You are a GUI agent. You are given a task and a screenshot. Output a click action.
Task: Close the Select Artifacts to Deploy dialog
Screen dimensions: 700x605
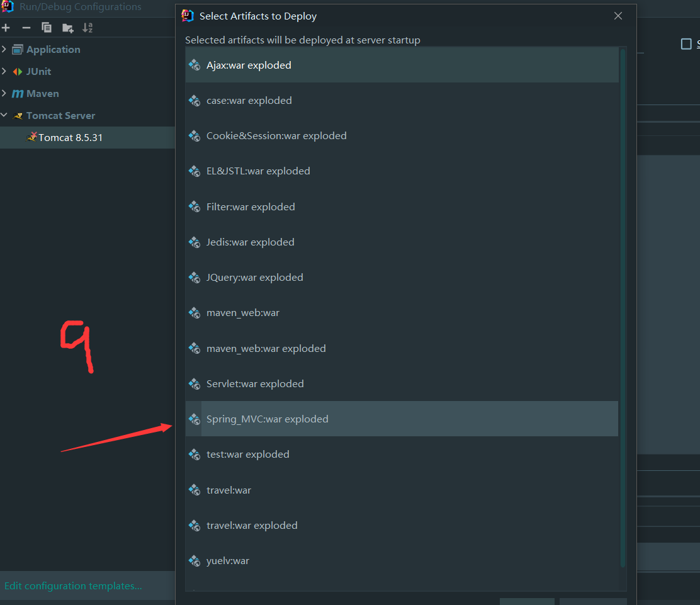click(618, 16)
